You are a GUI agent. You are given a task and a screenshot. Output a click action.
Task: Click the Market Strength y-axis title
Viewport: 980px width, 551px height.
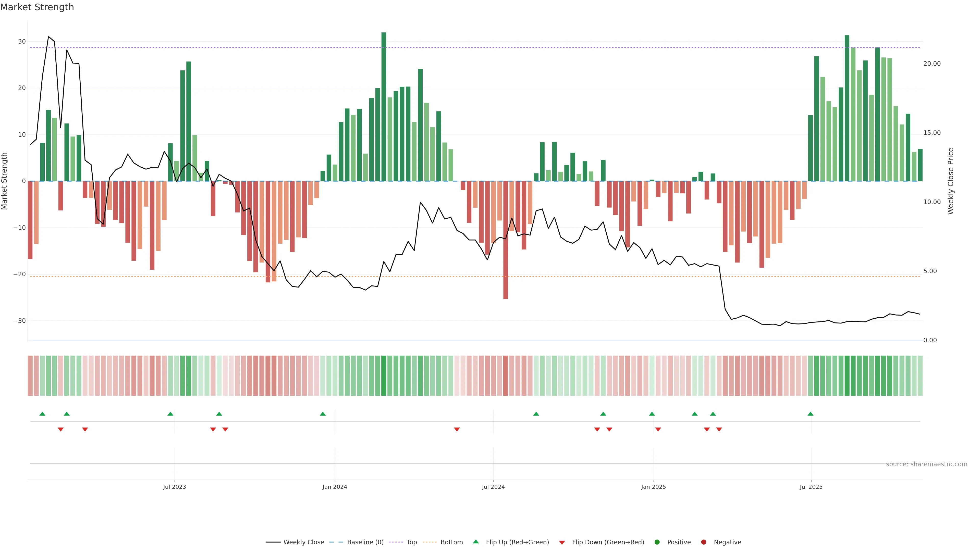click(x=5, y=181)
